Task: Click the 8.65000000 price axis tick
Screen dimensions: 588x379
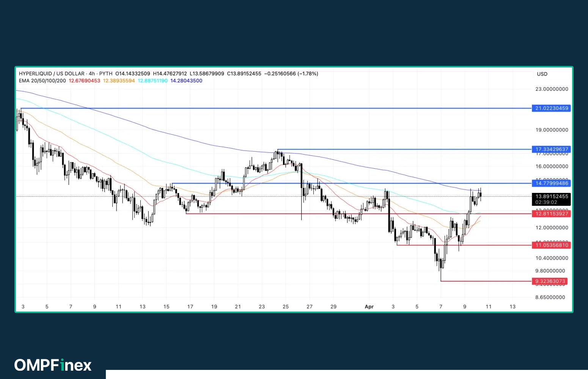Action: click(550, 297)
